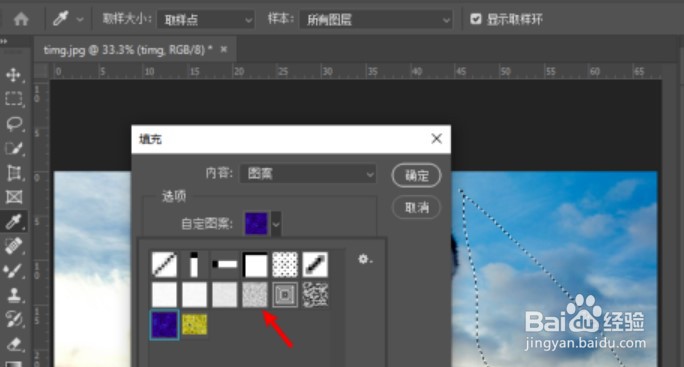Select the Quick Selection tool

tap(14, 148)
